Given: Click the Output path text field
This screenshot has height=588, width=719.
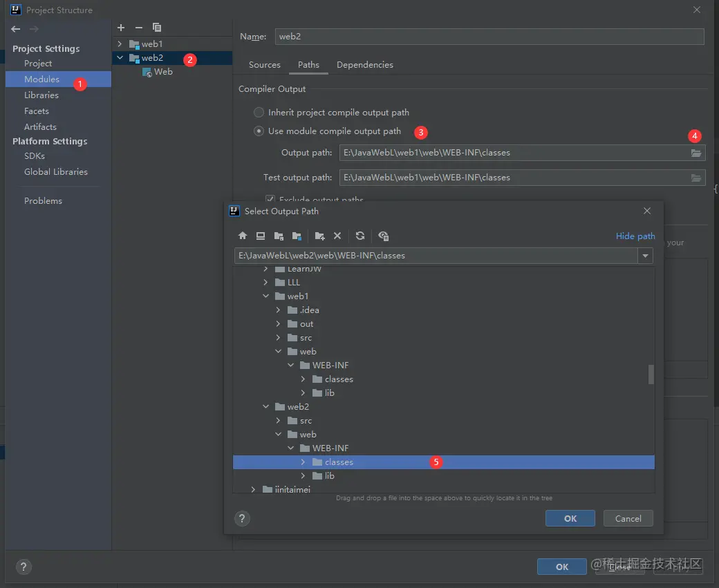Looking at the screenshot, I should coord(514,153).
